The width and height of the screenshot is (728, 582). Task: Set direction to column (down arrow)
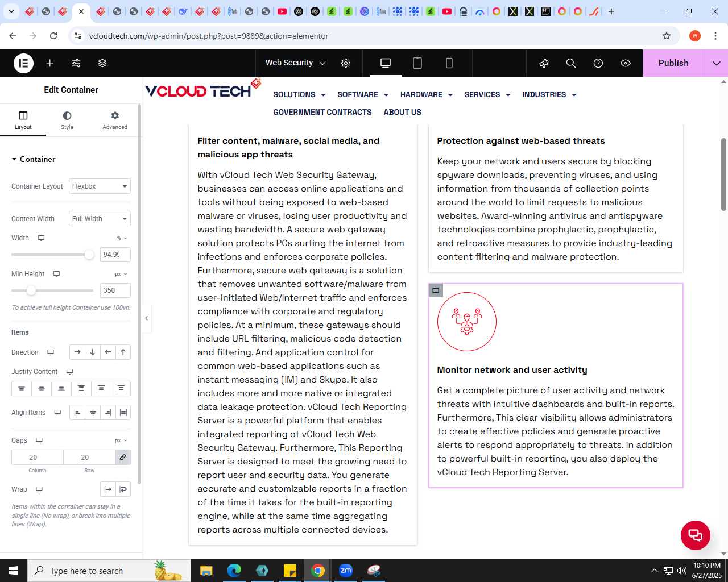click(x=92, y=352)
